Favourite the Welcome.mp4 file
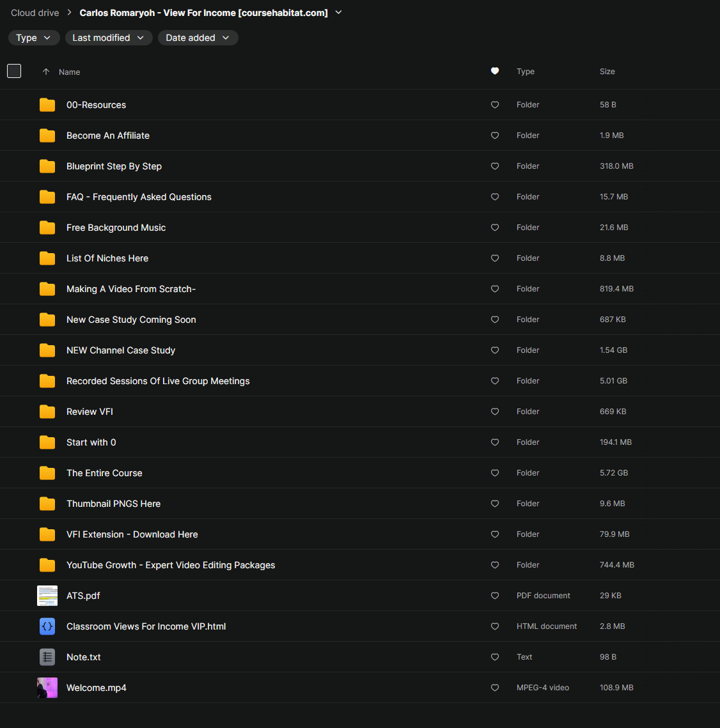Screen dimensions: 720x728 (x=495, y=688)
